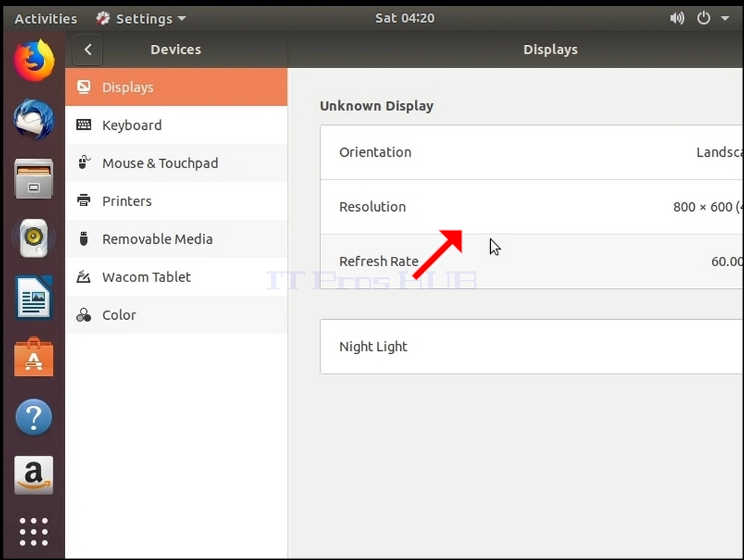Expand the system menu arrow
Screen dimensions: 744x560
coord(724,19)
